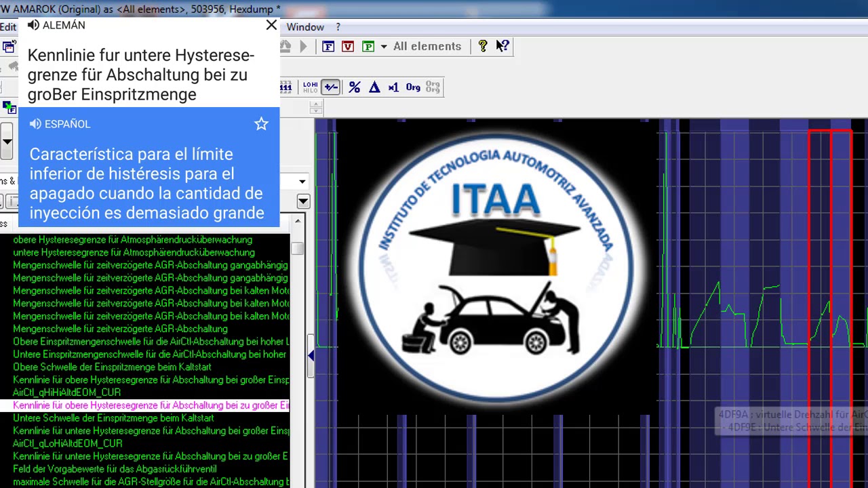
Task: Select 'Feld der Vorgabewerte für das Abgasrückführventil'
Action: [x=115, y=469]
